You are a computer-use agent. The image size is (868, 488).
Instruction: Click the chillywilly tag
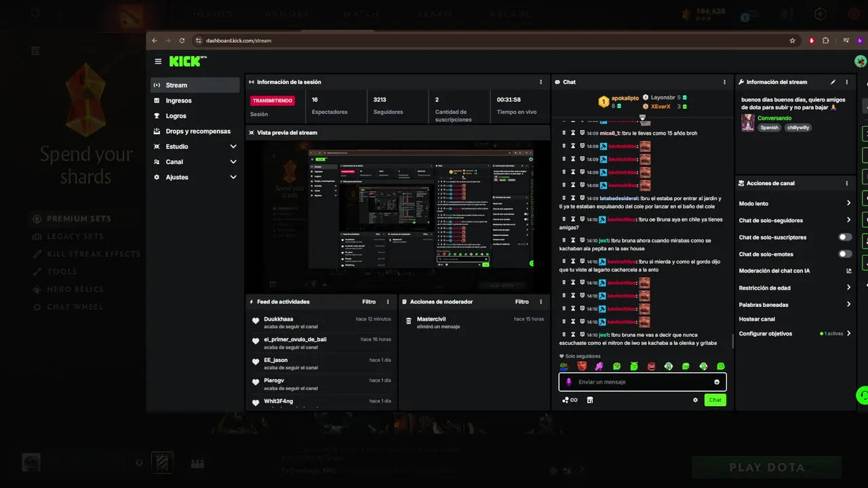798,127
